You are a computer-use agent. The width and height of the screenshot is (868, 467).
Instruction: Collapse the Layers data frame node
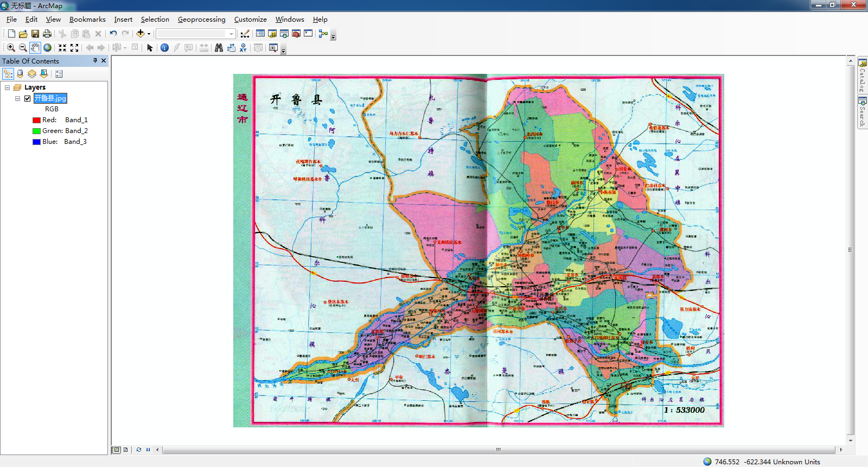click(x=8, y=87)
